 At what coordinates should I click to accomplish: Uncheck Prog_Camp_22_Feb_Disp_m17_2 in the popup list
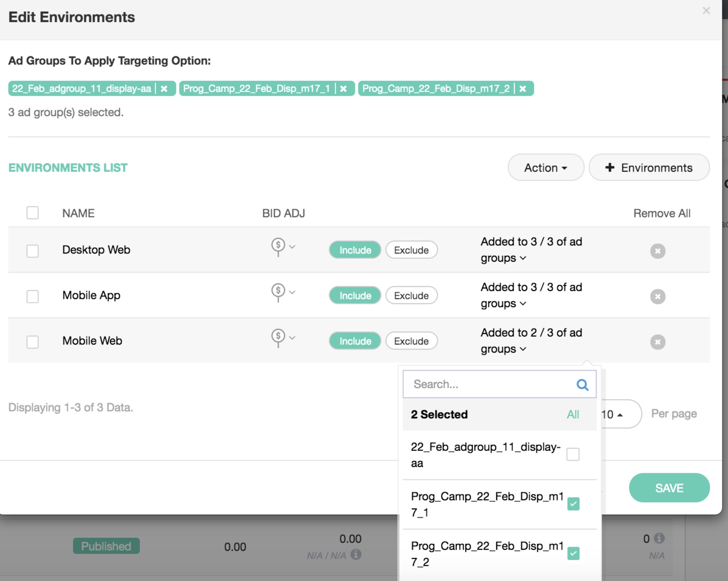(x=573, y=553)
